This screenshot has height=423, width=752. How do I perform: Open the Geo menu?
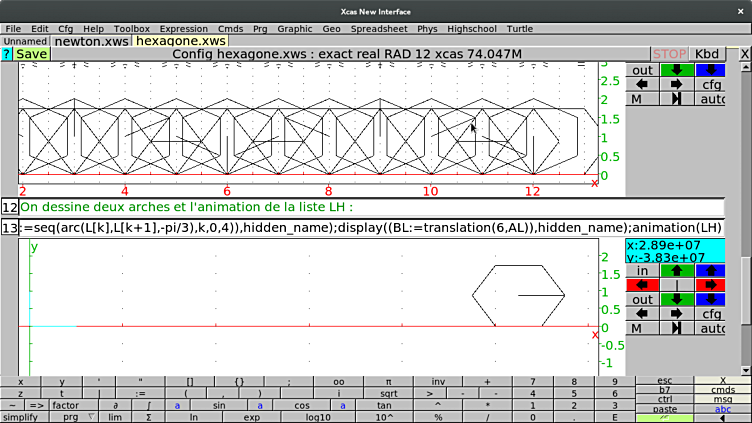(x=331, y=28)
